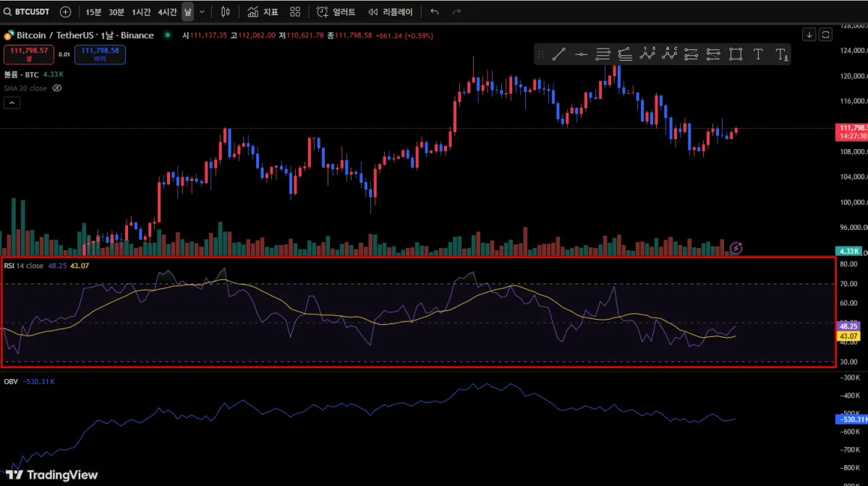Select the rectangle shape tool
The height and width of the screenshot is (486, 868).
point(736,54)
